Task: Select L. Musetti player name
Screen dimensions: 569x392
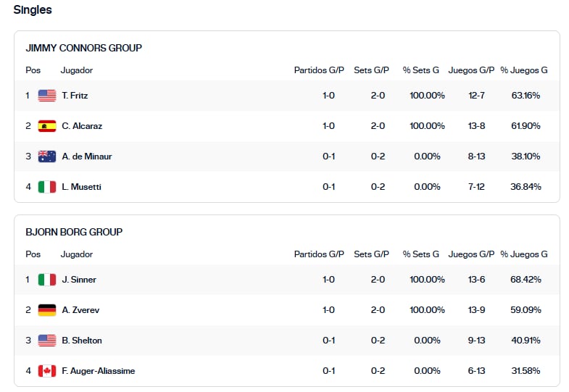Action: [x=82, y=187]
